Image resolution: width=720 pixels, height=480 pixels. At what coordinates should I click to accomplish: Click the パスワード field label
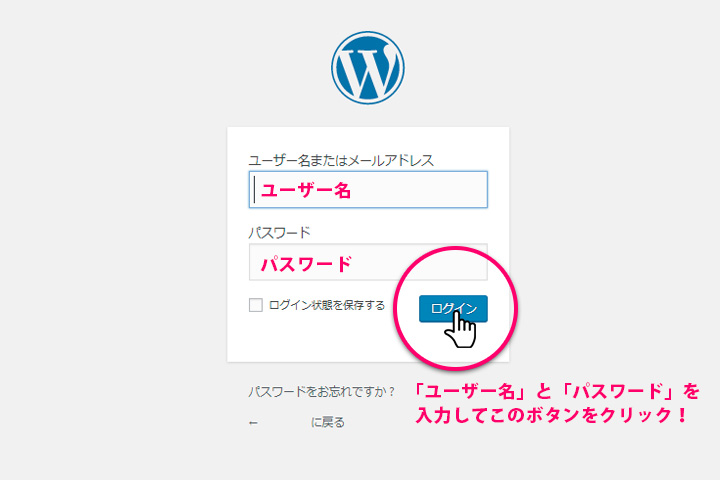click(x=280, y=233)
